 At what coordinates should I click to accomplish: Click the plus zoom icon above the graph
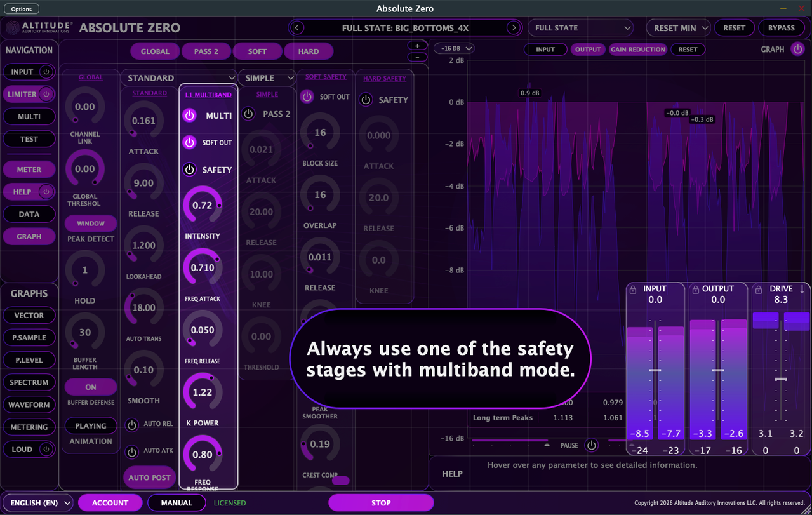[x=417, y=46]
